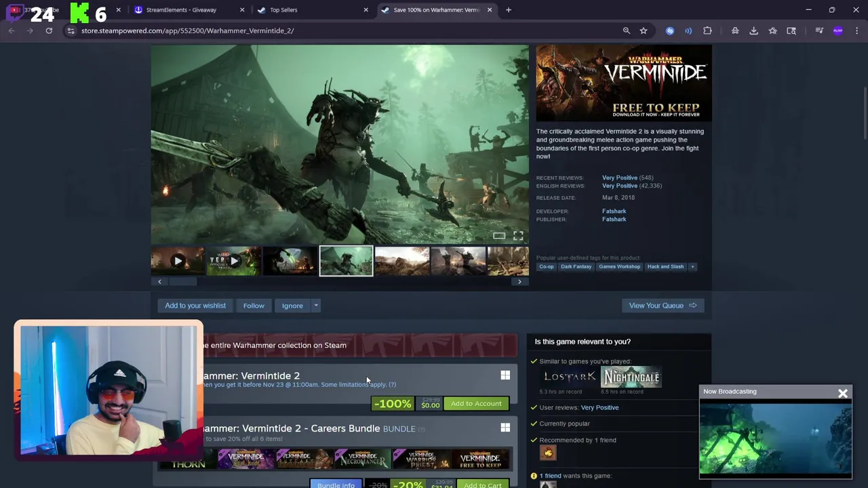Select the Save 100% on Warhammer tab
Screen dimensions: 868x488
436,9
